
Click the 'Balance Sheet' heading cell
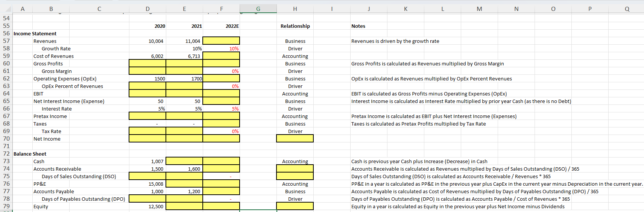pyautogui.click(x=30, y=154)
